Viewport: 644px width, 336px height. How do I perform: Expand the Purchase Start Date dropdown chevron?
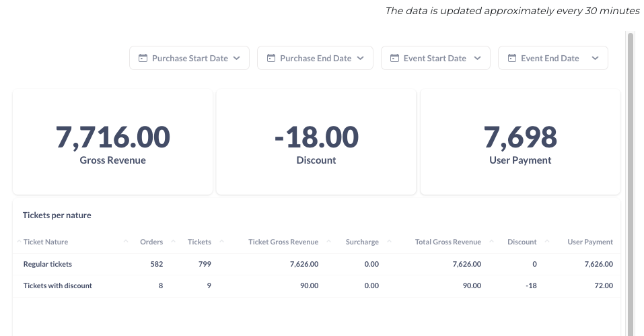237,58
